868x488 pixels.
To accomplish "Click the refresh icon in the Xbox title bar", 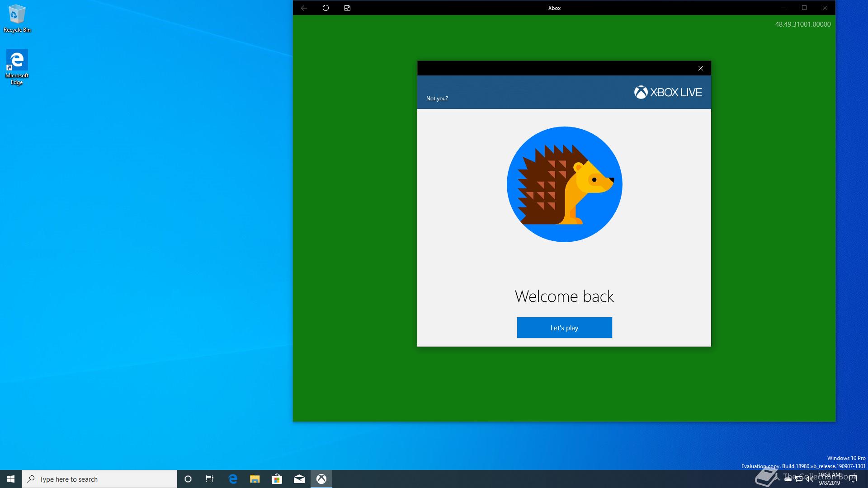I will pyautogui.click(x=325, y=8).
